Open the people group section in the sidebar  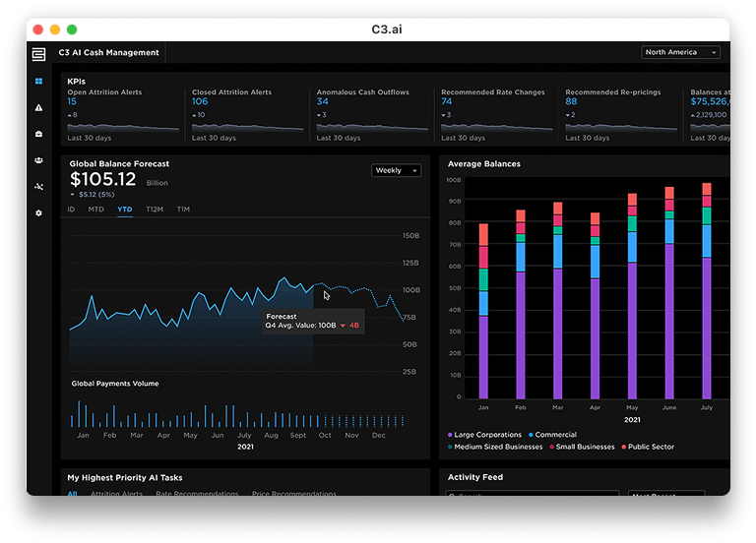(38, 160)
